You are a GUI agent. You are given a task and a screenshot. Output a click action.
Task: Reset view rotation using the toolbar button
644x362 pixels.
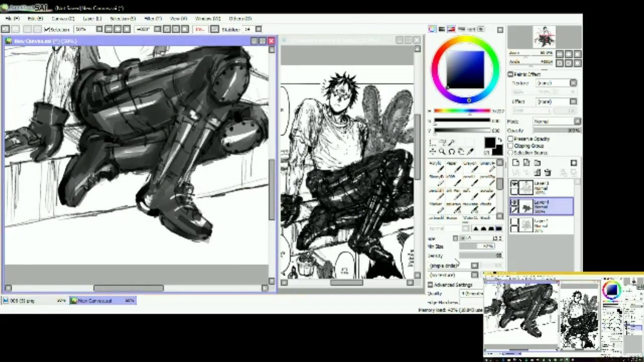[x=185, y=29]
